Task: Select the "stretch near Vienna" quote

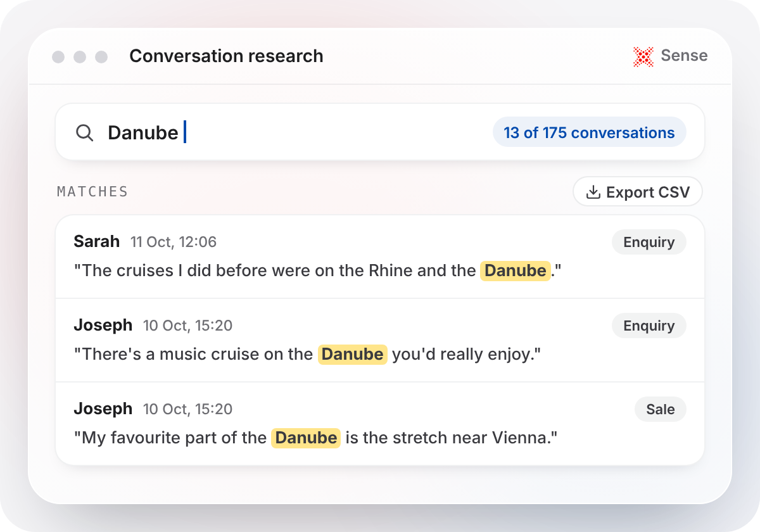Action: point(315,438)
